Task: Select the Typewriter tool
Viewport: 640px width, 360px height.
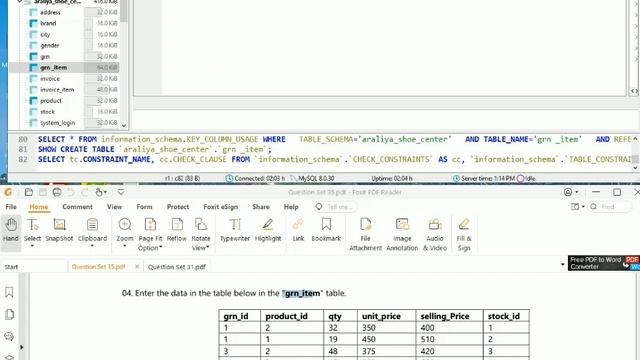Action: point(235,229)
